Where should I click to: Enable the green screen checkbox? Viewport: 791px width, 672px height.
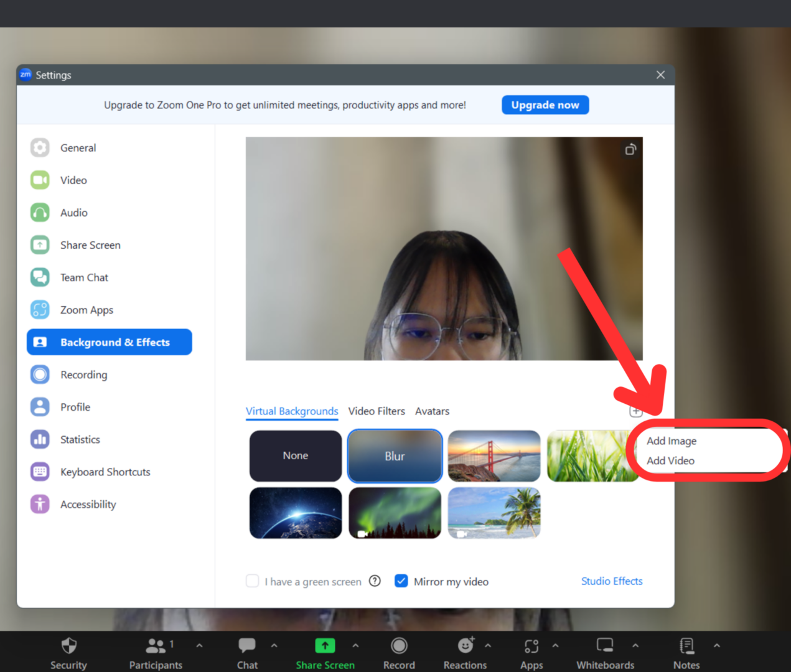tap(252, 581)
